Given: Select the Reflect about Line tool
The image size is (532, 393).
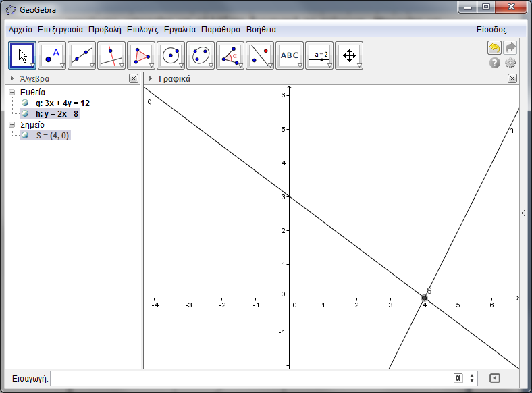Looking at the screenshot, I should coord(260,55).
